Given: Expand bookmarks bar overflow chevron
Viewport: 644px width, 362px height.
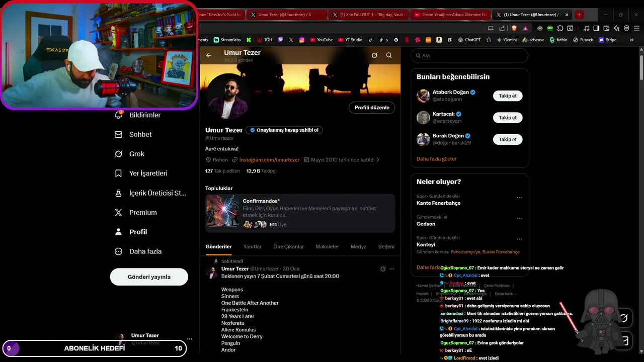Looking at the screenshot, I should 632,40.
